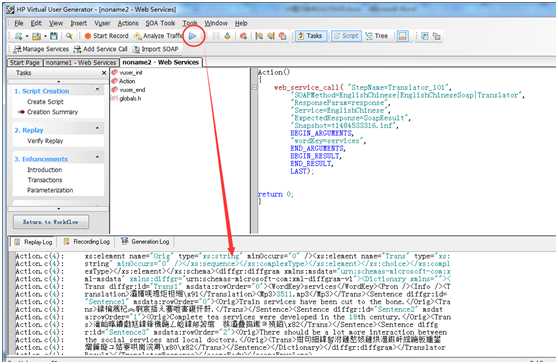
Task: Open the Help menu
Action: click(241, 23)
